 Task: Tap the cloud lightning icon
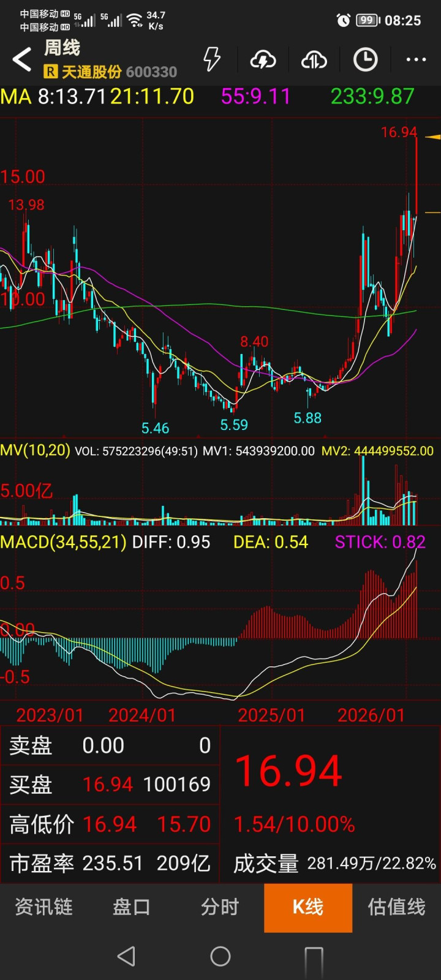pos(263,59)
